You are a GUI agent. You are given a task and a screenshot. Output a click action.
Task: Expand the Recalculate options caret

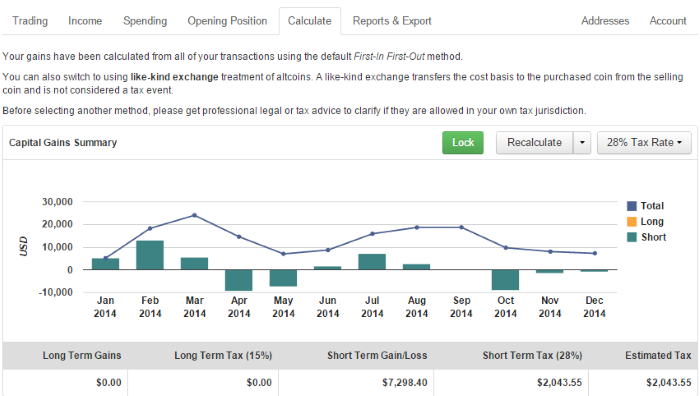click(582, 142)
